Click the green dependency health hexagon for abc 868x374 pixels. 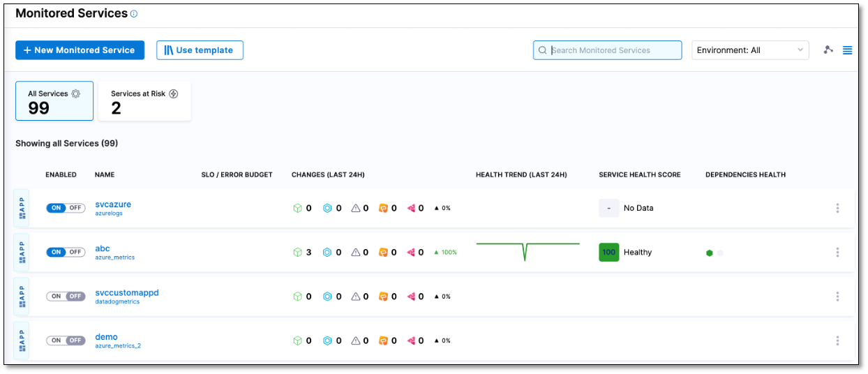[710, 253]
